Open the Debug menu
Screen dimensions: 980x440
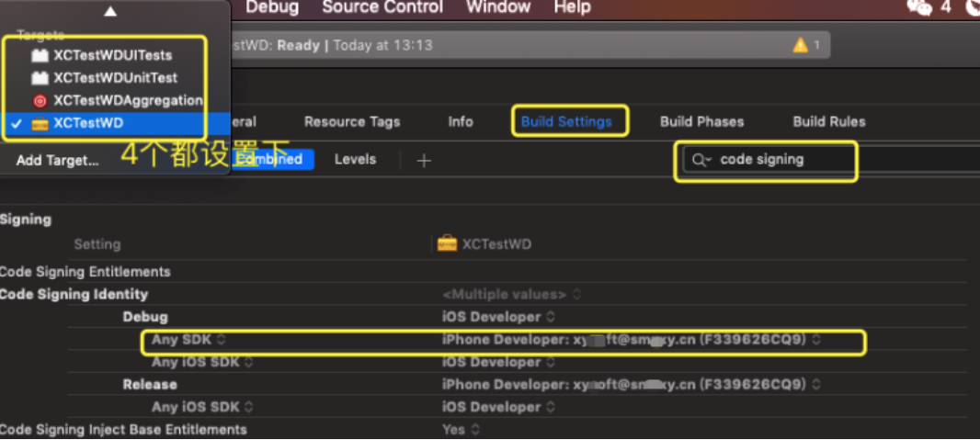coord(272,7)
